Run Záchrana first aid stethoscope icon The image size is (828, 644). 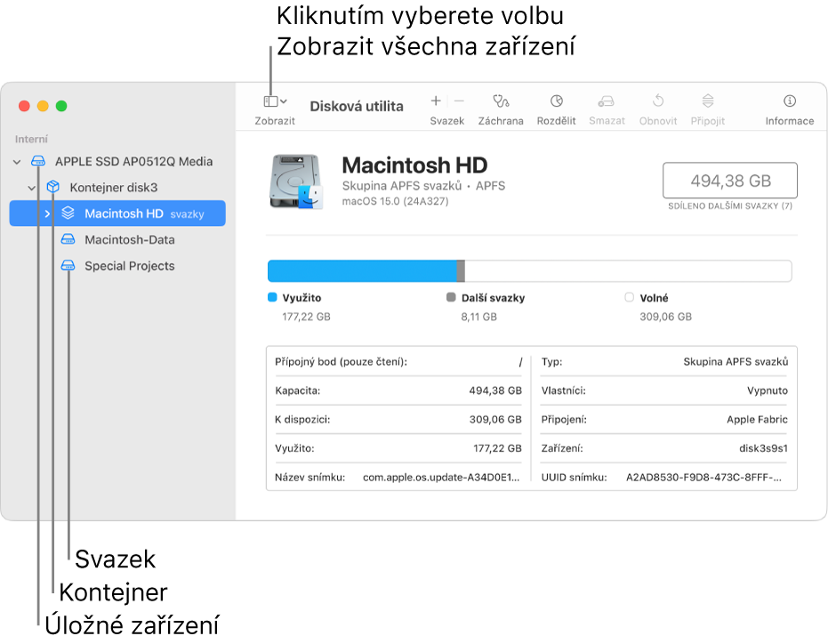(x=501, y=101)
